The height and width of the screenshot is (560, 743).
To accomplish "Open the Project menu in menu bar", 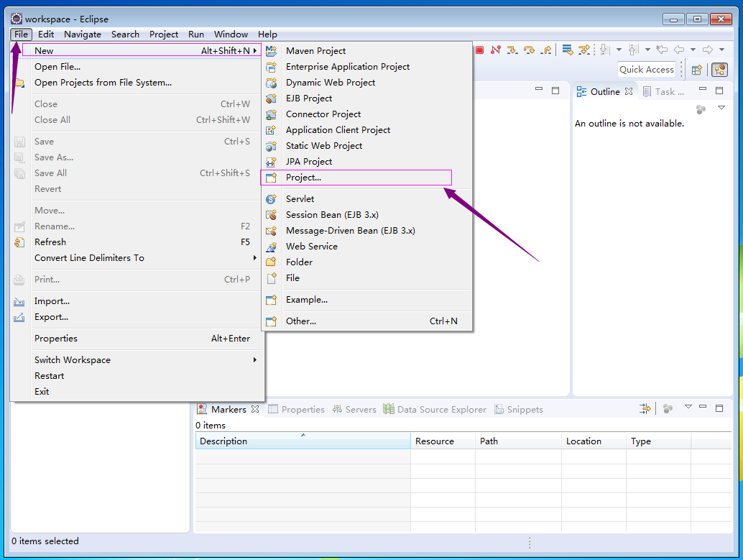I will (164, 34).
